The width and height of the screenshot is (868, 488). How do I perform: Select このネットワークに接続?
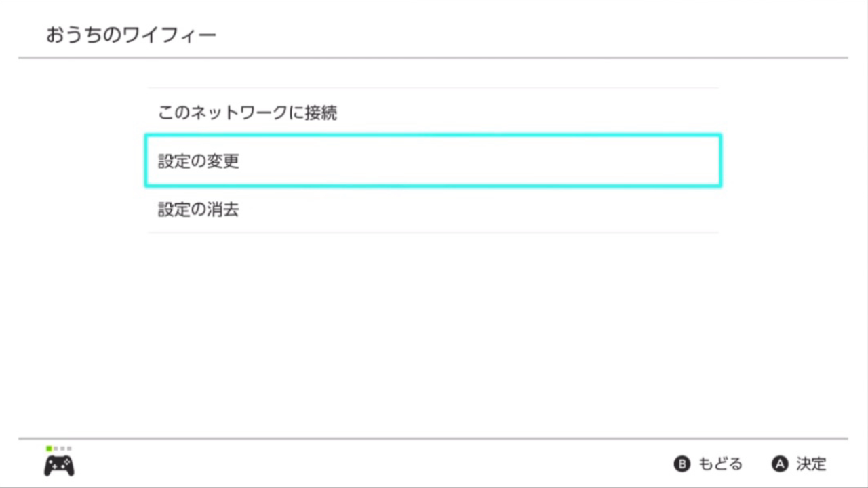(x=248, y=113)
